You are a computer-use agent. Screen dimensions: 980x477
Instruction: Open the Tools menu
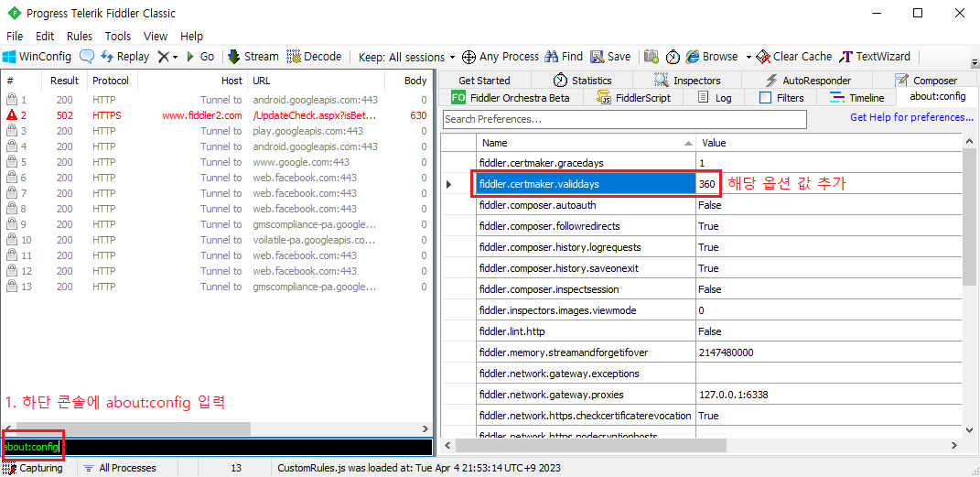pyautogui.click(x=117, y=37)
